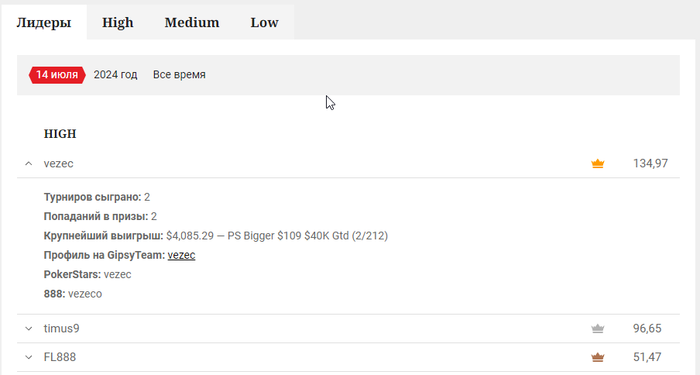Click the bronze crown icon beside FL888
Image resolution: width=700 pixels, height=375 pixels.
click(597, 358)
